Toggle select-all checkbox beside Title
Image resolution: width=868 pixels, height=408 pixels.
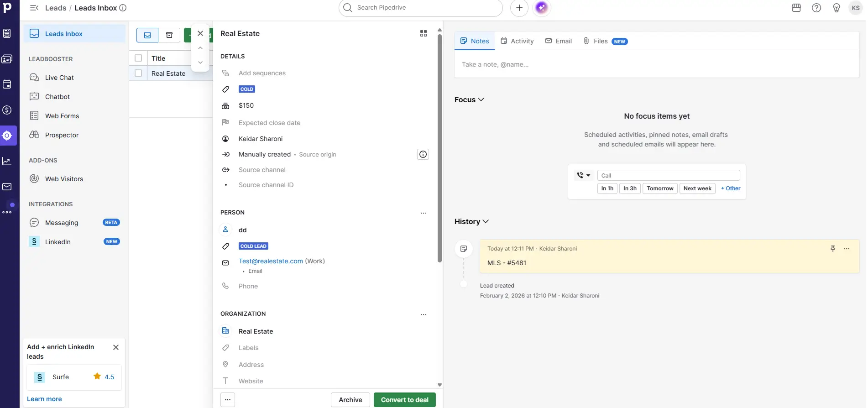pos(138,58)
